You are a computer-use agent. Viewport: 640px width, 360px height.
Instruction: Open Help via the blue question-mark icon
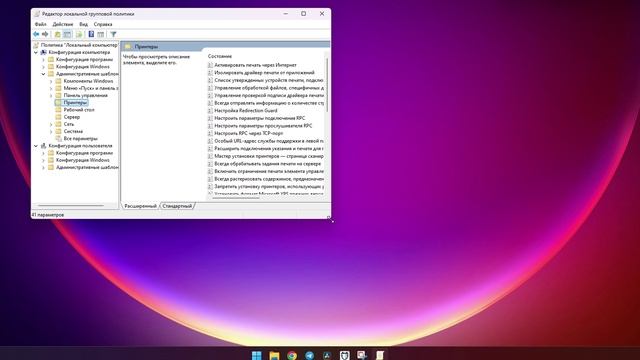click(91, 34)
